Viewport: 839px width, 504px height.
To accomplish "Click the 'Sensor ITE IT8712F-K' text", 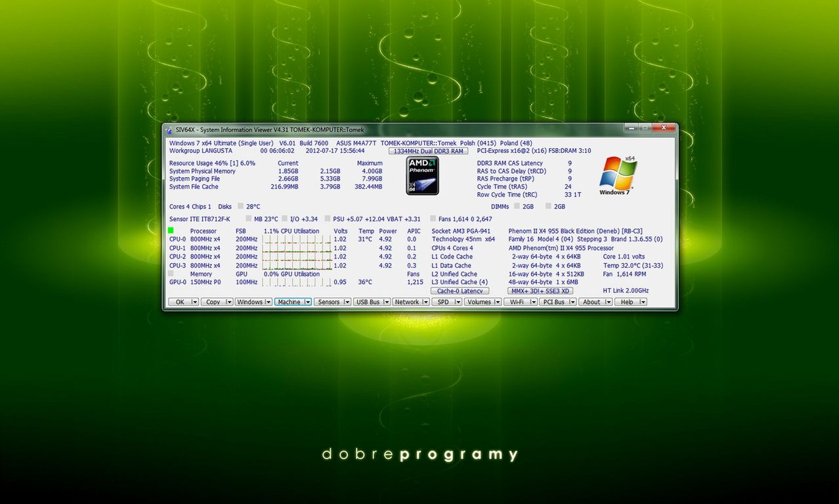I will click(x=200, y=219).
